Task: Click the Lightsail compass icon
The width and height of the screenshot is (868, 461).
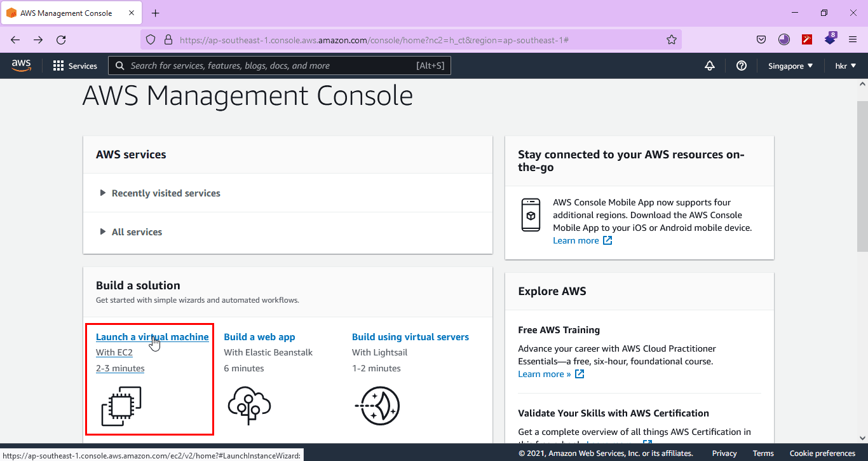Action: point(377,406)
